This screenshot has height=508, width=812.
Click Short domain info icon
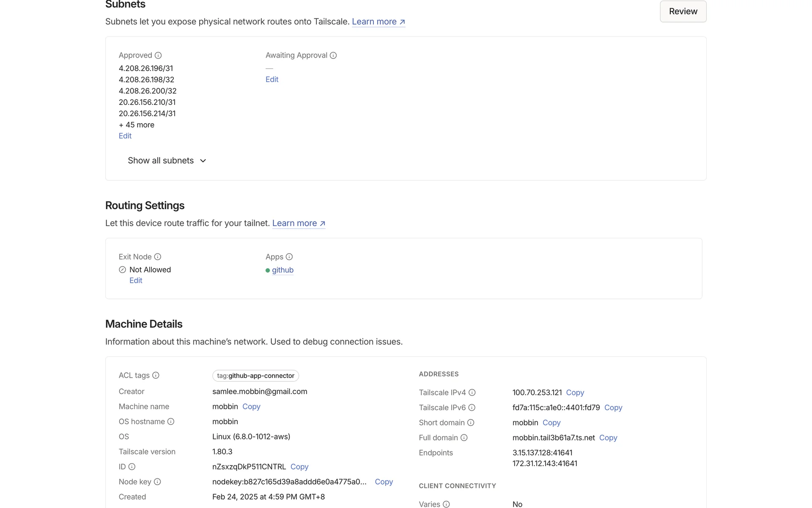point(471,423)
